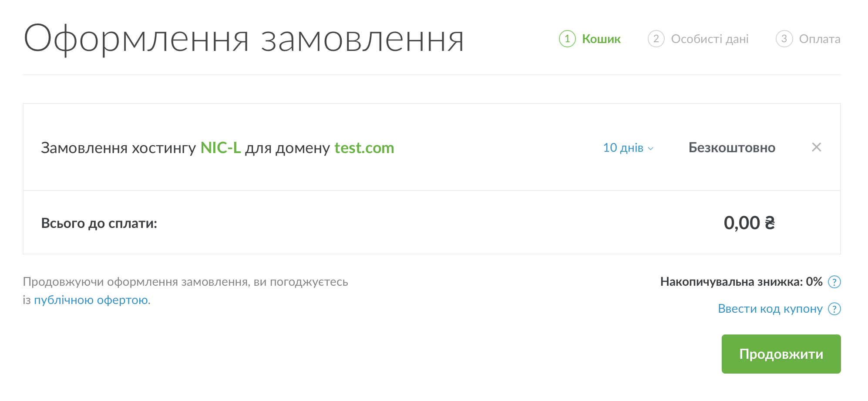868x401 pixels.
Task: Click the Безкоштовно price label
Action: click(732, 147)
